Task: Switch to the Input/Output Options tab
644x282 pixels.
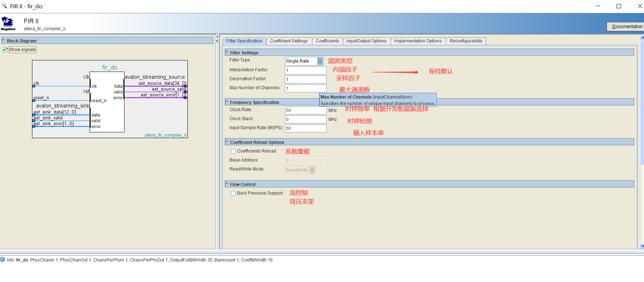Action: [366, 41]
